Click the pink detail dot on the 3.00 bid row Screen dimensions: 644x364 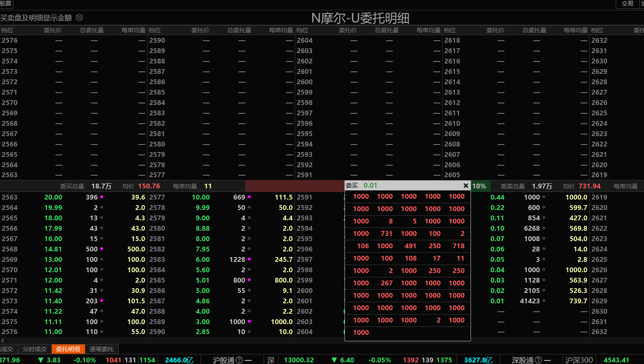click(x=249, y=321)
